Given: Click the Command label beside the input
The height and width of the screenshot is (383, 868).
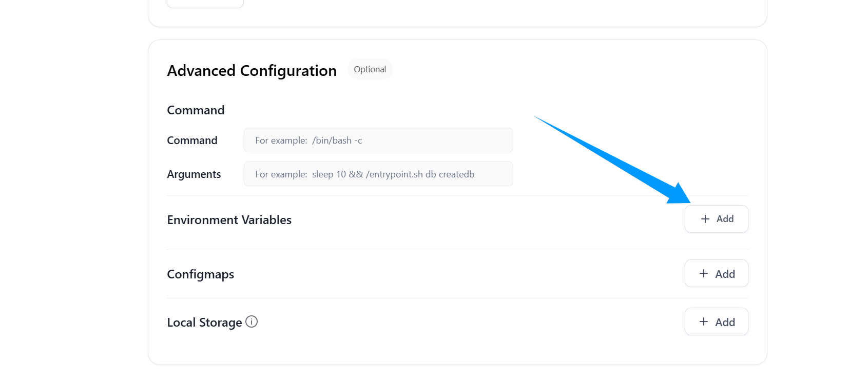Looking at the screenshot, I should click(192, 140).
